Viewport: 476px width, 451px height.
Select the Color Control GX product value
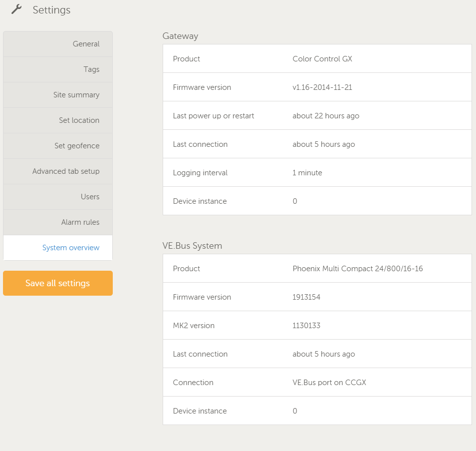click(322, 58)
